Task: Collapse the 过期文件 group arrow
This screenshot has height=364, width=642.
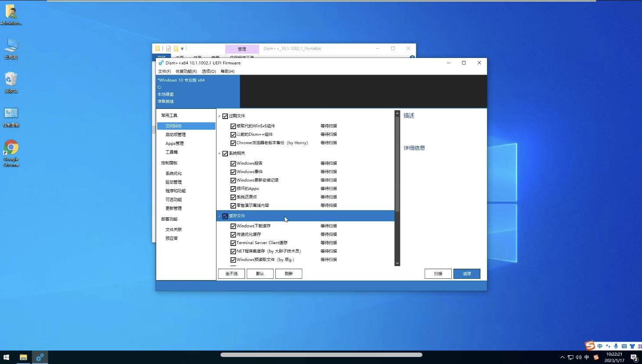Action: pos(219,116)
